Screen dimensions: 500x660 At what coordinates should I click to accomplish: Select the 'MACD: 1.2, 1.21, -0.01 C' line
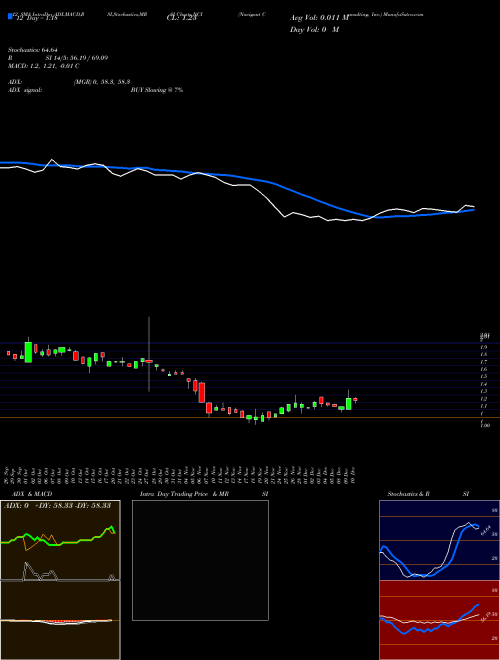coord(44,66)
